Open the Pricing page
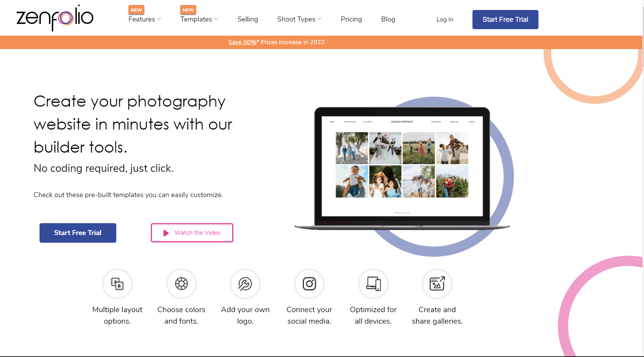The image size is (644, 357). 351,19
